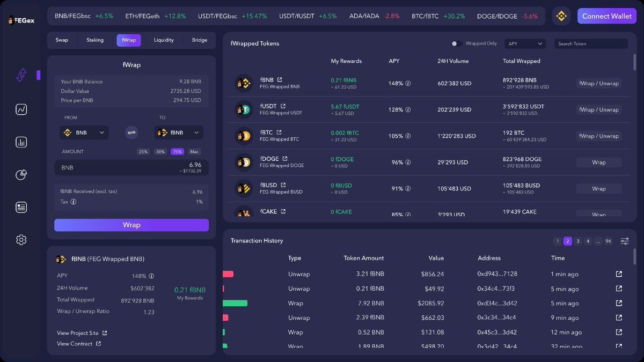Image resolution: width=644 pixels, height=362 pixels.
Task: Click the Search Token field
Action: (591, 43)
